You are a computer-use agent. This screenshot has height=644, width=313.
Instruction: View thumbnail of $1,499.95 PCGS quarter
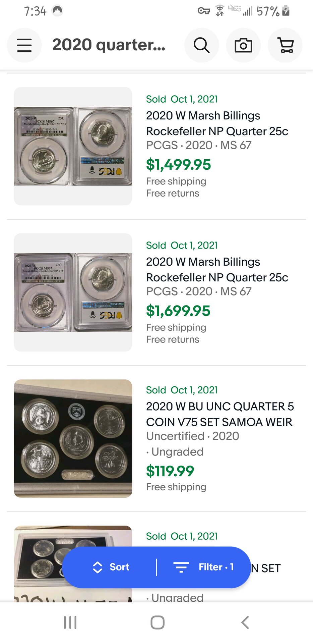[x=73, y=146]
